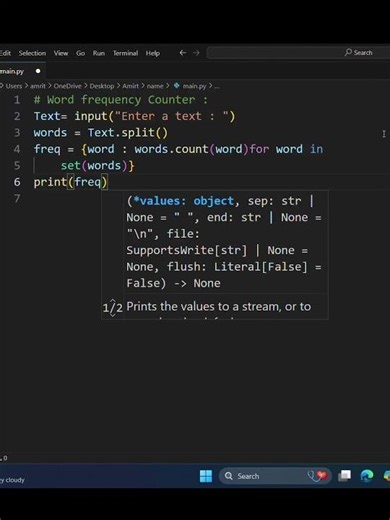Open the Run menu
Viewport: 390px width, 520px height.
tap(99, 53)
